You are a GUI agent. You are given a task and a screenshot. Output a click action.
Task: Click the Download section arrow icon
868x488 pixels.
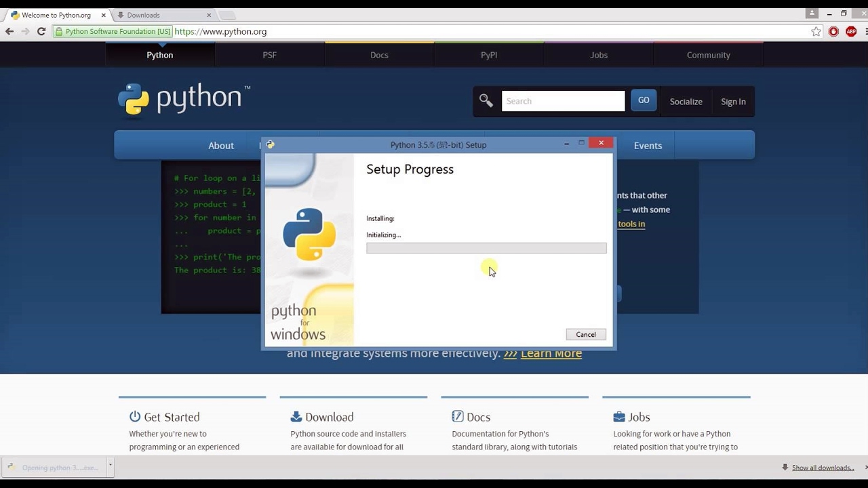coord(296,417)
